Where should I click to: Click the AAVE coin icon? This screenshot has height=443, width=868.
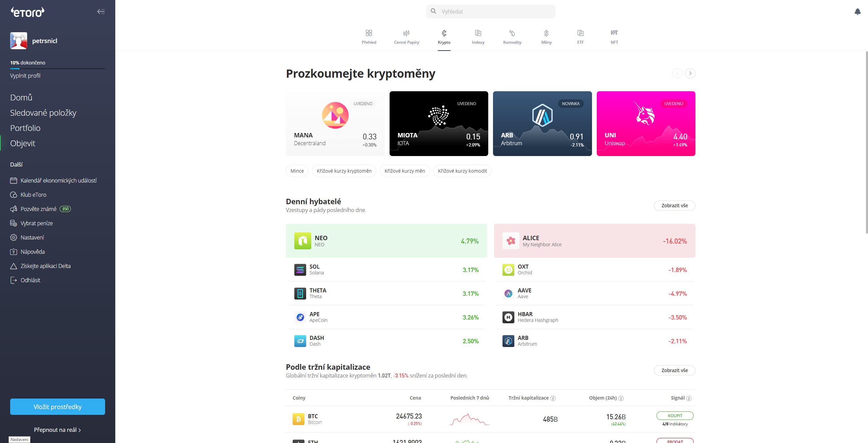pyautogui.click(x=508, y=293)
